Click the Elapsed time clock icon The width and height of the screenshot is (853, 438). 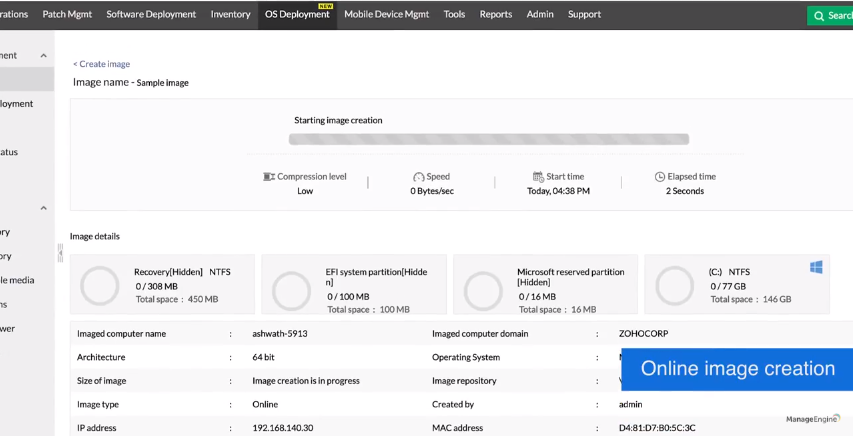[660, 177]
